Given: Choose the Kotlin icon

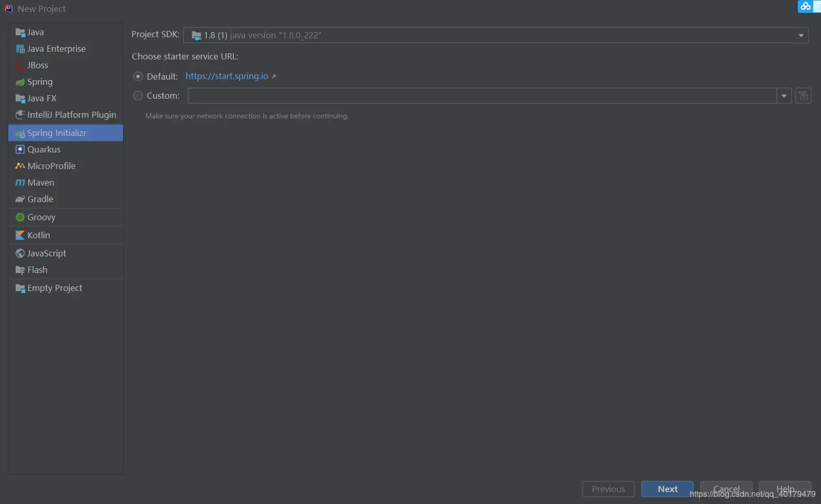Looking at the screenshot, I should pyautogui.click(x=20, y=235).
